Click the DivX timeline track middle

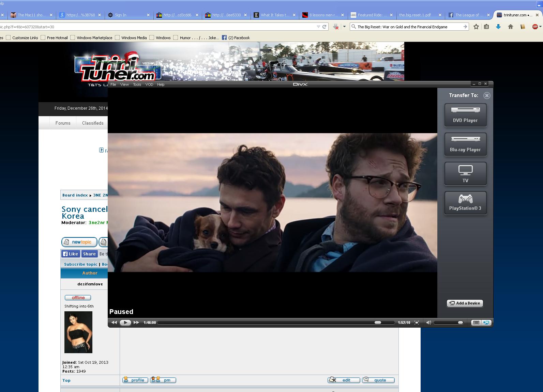tap(276, 323)
